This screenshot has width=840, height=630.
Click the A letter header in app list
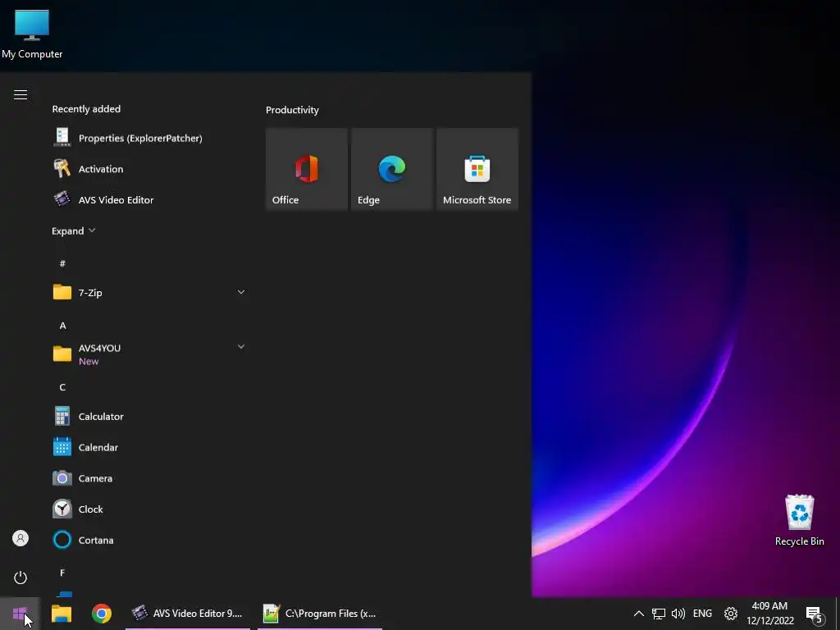62,326
